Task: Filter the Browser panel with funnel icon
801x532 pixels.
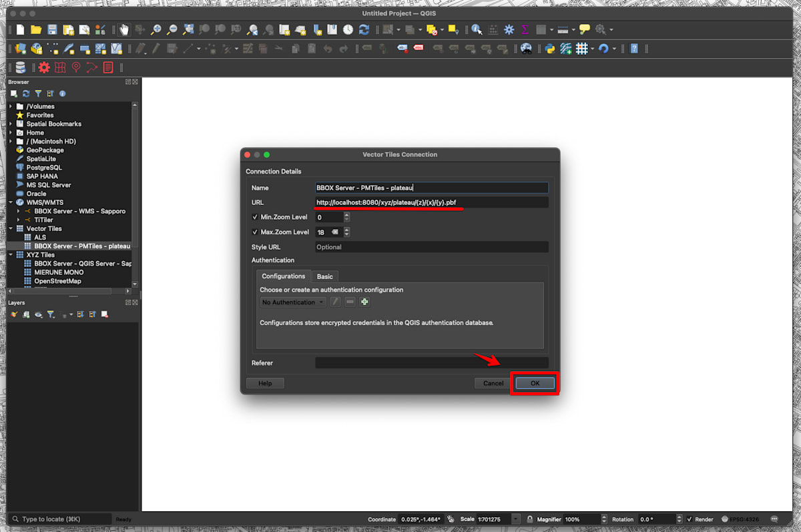Action: [38, 94]
